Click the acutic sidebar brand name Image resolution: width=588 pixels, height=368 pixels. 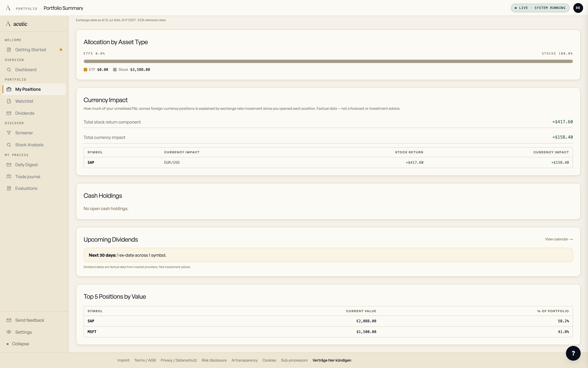[20, 24]
